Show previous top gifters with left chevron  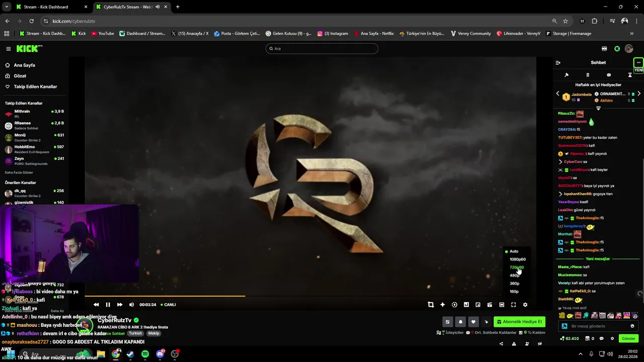tap(557, 94)
